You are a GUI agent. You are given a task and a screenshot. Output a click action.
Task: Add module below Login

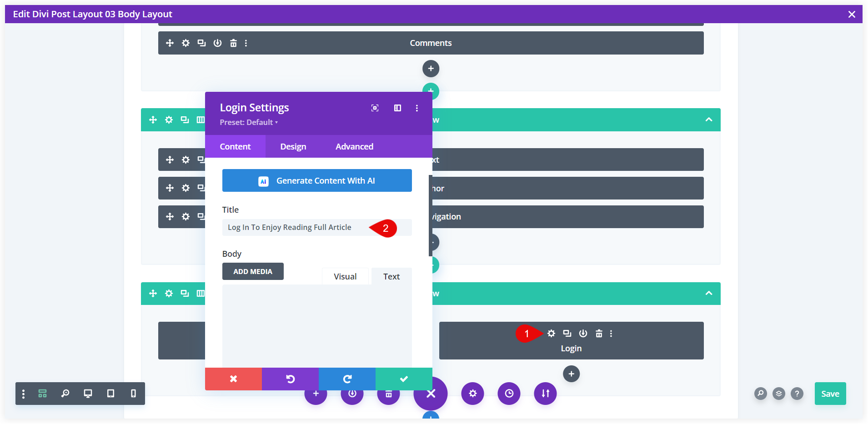(571, 374)
